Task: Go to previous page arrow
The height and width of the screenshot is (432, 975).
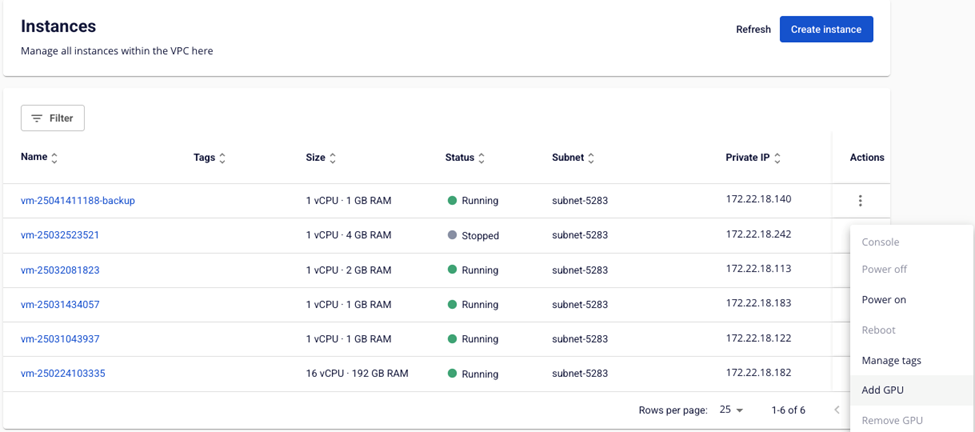Action: (x=837, y=410)
